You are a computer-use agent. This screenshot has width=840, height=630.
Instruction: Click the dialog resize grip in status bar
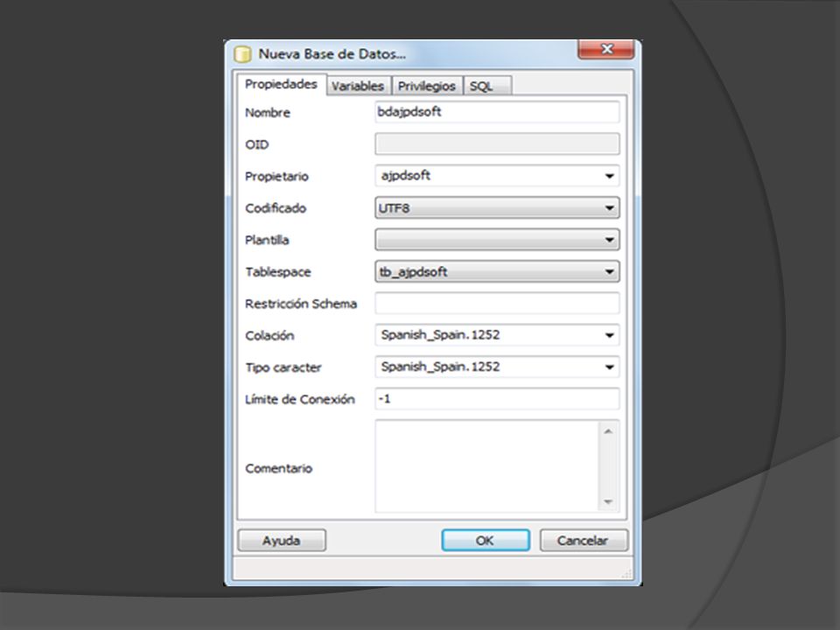pos(626,573)
